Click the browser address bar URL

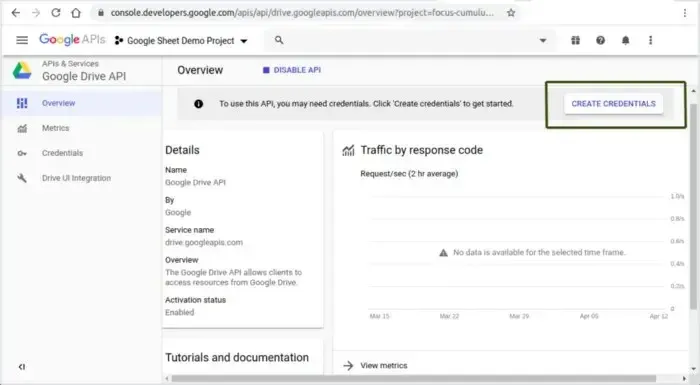(302, 13)
